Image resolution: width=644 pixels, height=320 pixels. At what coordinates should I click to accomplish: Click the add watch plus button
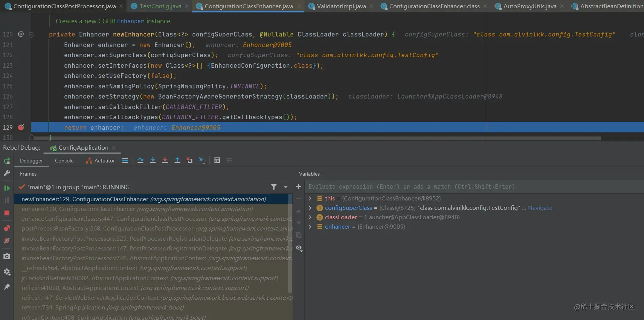[x=299, y=187]
